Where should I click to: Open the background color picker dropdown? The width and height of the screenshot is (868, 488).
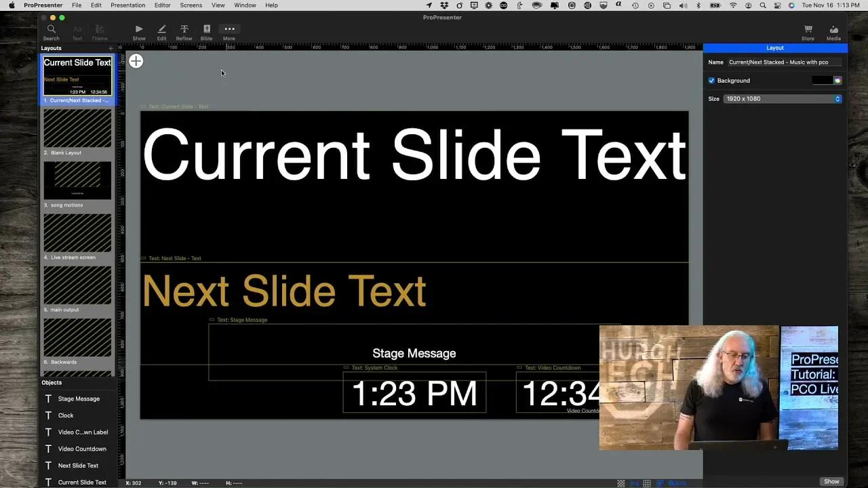[837, 80]
